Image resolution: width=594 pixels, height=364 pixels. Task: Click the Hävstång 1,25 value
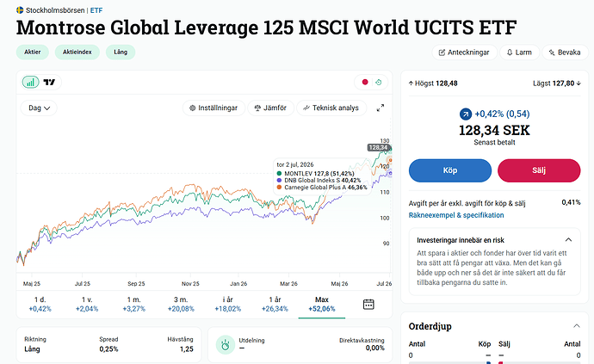(187, 349)
